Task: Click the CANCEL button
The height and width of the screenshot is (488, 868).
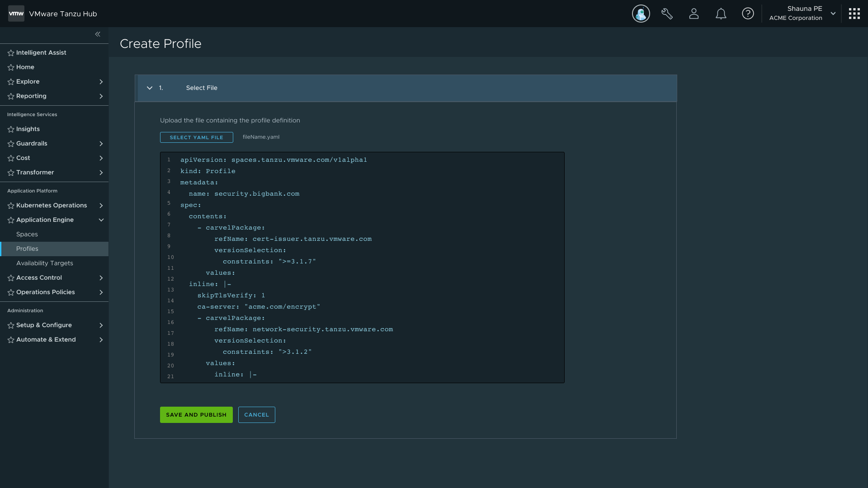Action: pos(256,415)
